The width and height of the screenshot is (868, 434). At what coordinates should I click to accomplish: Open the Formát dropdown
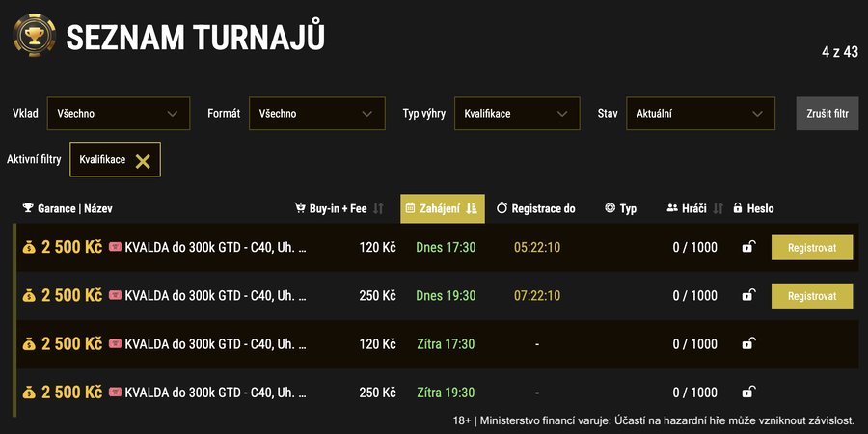point(317,114)
